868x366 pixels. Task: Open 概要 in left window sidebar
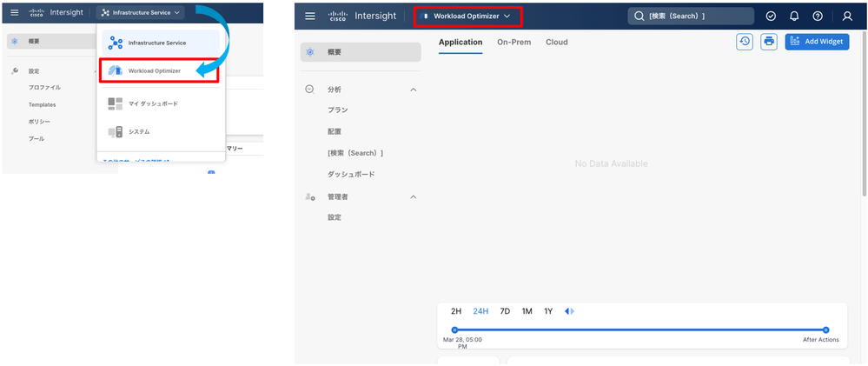51,41
